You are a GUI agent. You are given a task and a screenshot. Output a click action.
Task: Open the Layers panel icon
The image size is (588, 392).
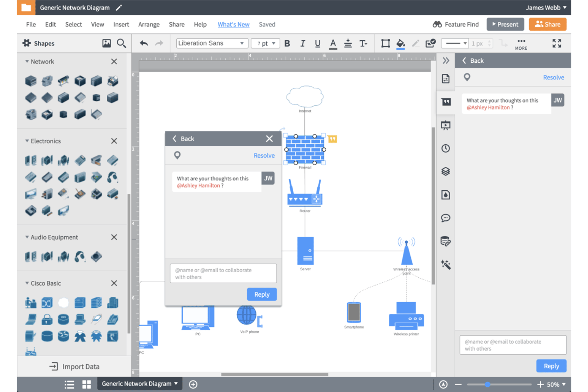[446, 172]
